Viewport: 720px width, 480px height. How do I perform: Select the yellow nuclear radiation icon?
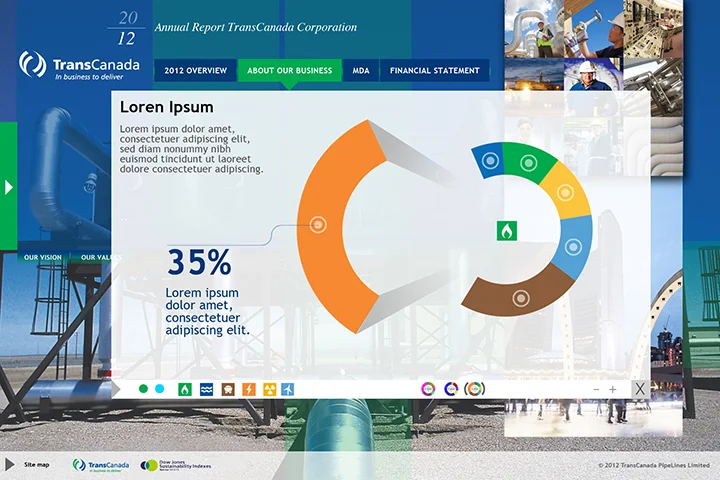point(270,390)
